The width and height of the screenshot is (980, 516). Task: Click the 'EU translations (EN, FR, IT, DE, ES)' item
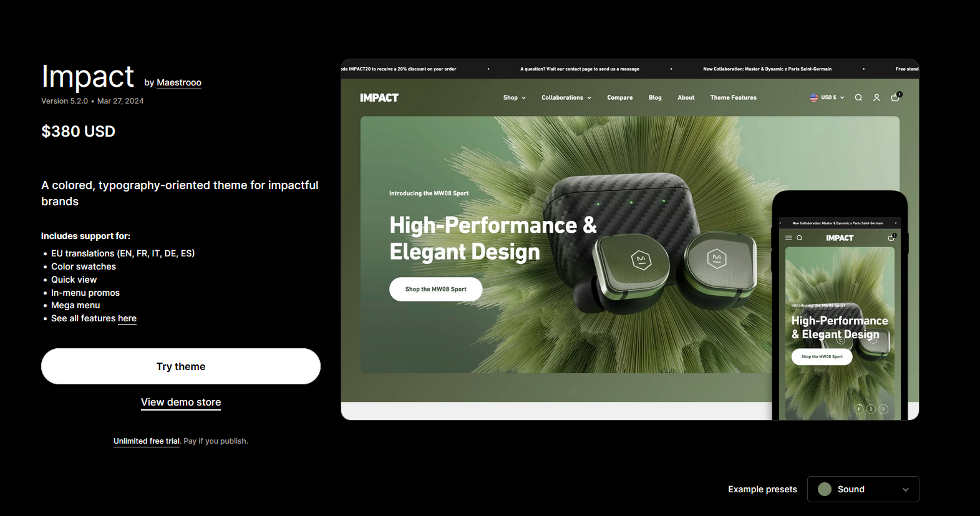(x=123, y=253)
